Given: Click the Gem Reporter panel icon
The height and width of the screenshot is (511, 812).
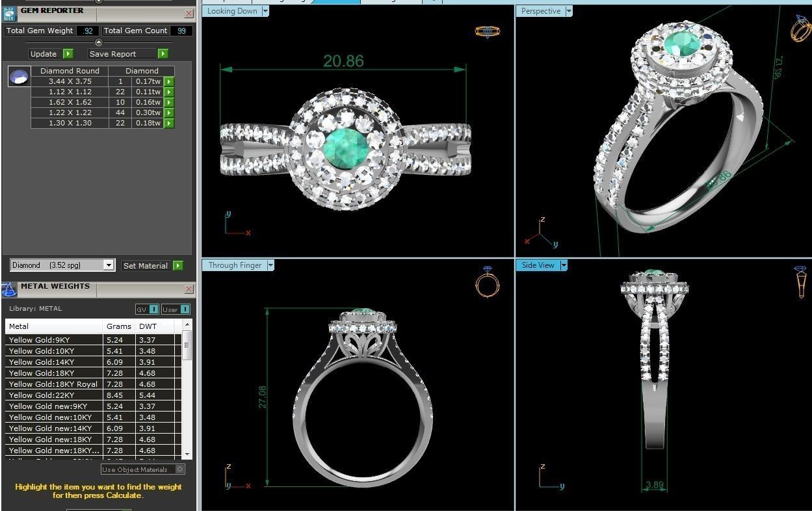Looking at the screenshot, I should 9,13.
